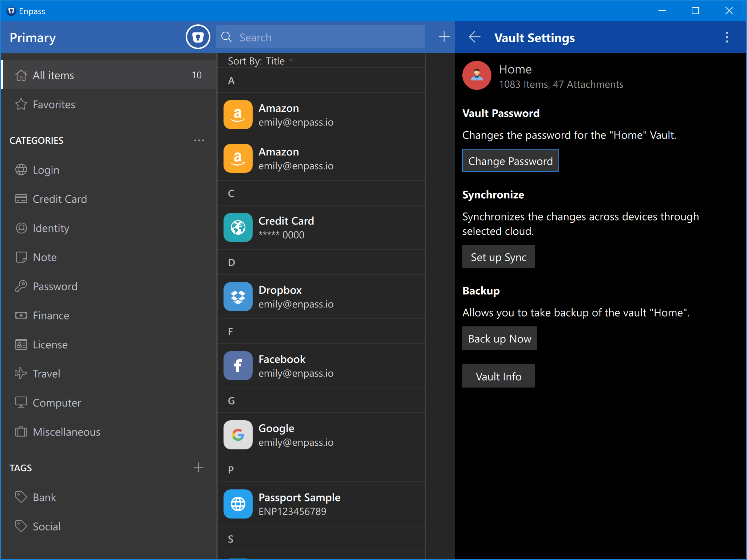Open the Google entry
747x560 pixels.
point(321,435)
